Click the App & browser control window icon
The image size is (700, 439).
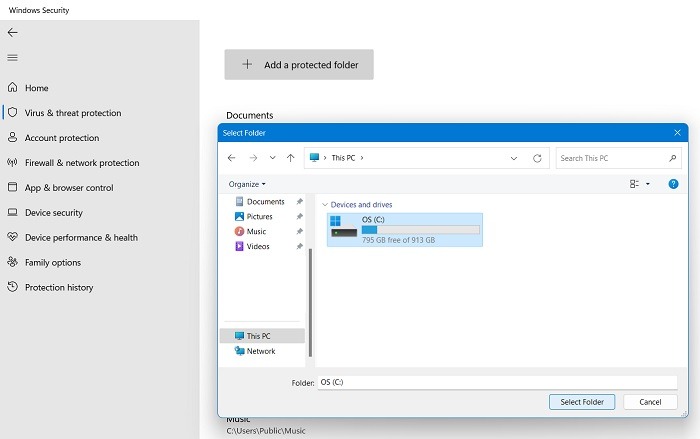tap(12, 187)
